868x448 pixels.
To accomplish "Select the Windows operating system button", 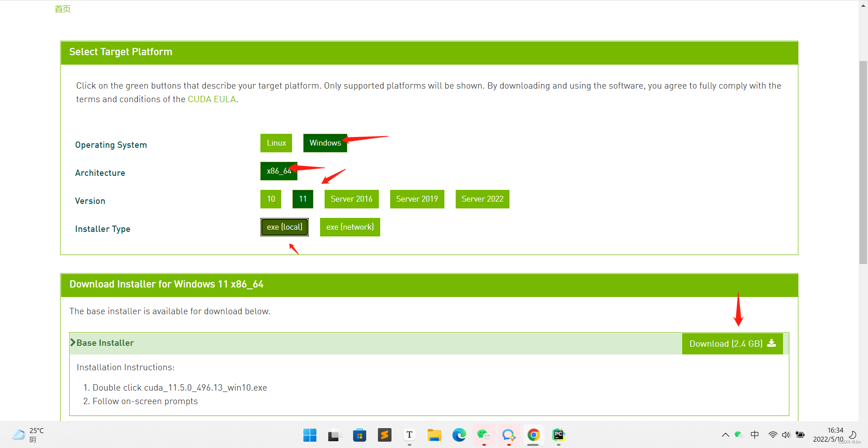I will pyautogui.click(x=325, y=143).
